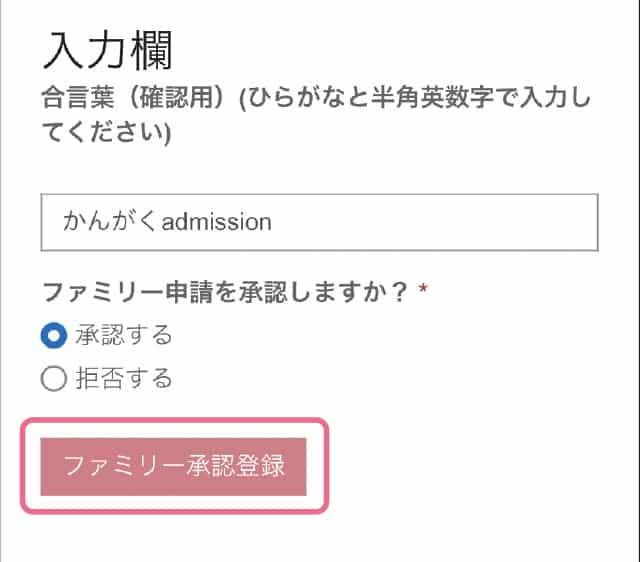This screenshot has height=562, width=640.
Task: Click the empty right area of the input field
Action: (480, 222)
